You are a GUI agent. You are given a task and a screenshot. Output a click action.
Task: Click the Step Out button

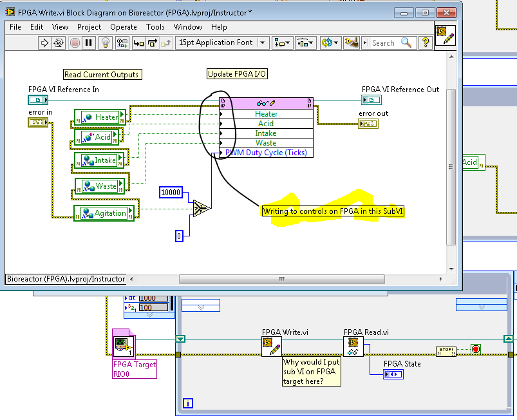(x=166, y=43)
